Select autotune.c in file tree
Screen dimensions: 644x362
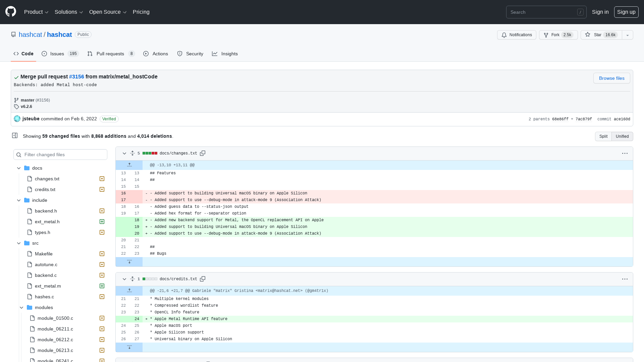(46, 264)
